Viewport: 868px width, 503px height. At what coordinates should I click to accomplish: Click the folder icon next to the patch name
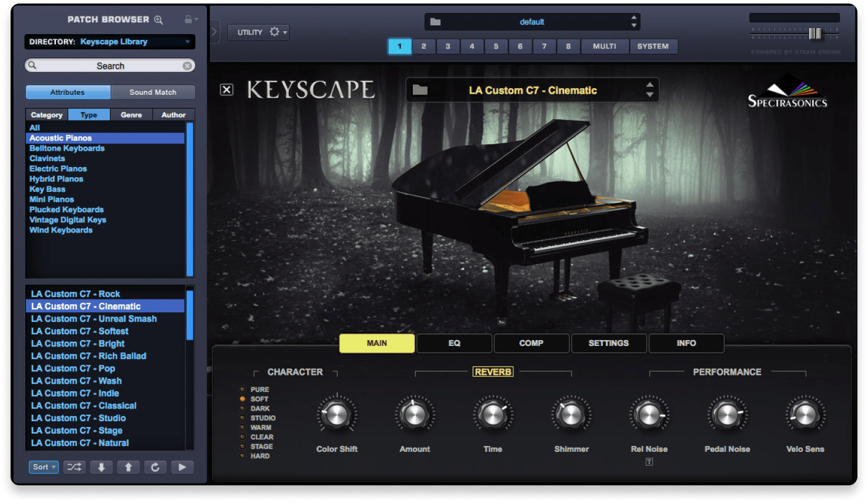point(419,89)
